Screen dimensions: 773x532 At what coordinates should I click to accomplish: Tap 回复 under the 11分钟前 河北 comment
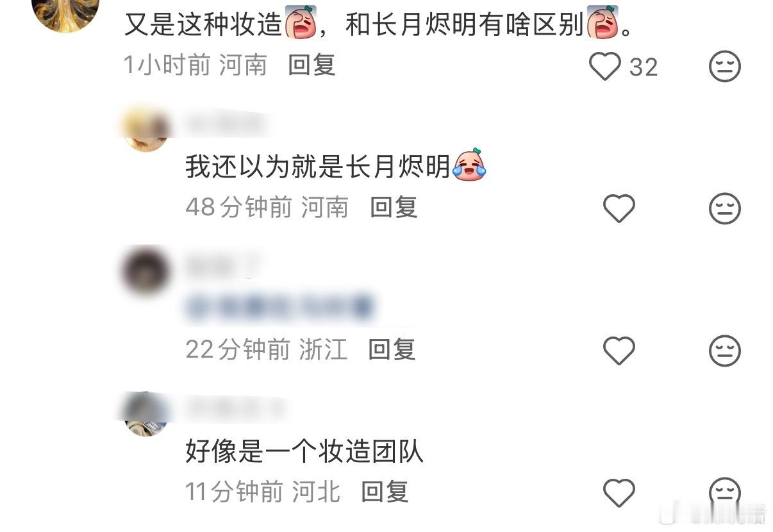point(385,492)
